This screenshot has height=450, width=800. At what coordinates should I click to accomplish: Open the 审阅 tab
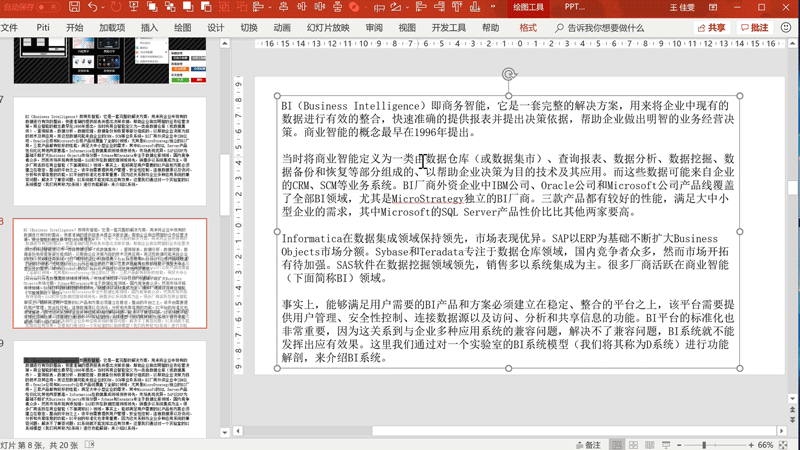[x=374, y=28]
